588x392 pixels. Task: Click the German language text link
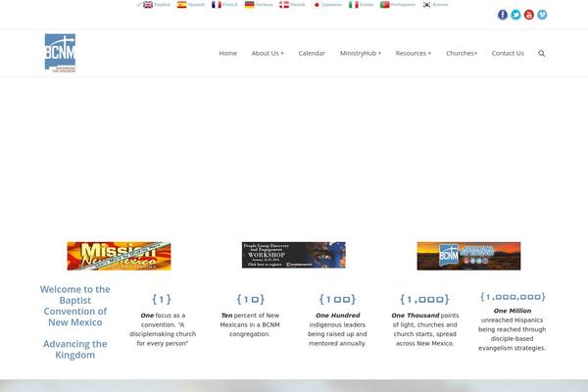click(x=264, y=5)
